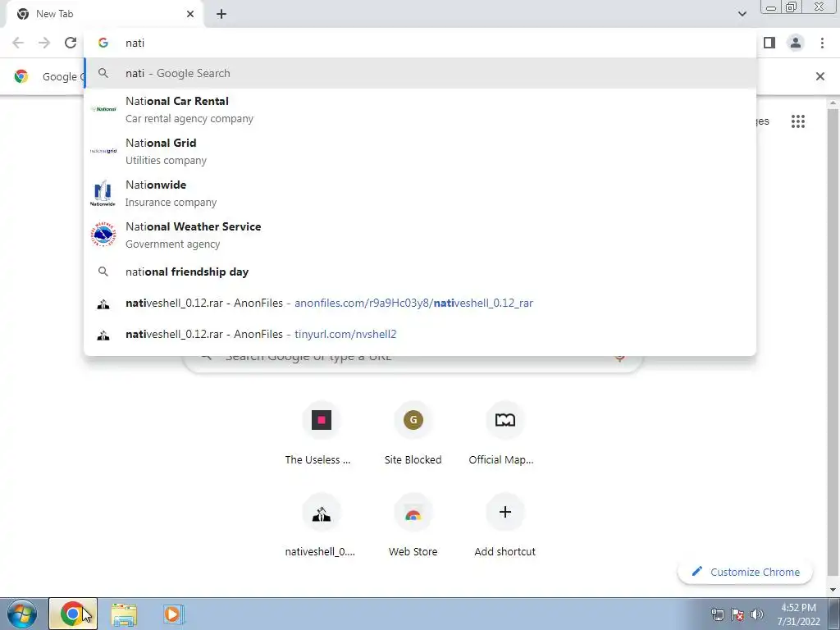Launch Windows Media Player from the taskbar
The width and height of the screenshot is (840, 630).
173,614
